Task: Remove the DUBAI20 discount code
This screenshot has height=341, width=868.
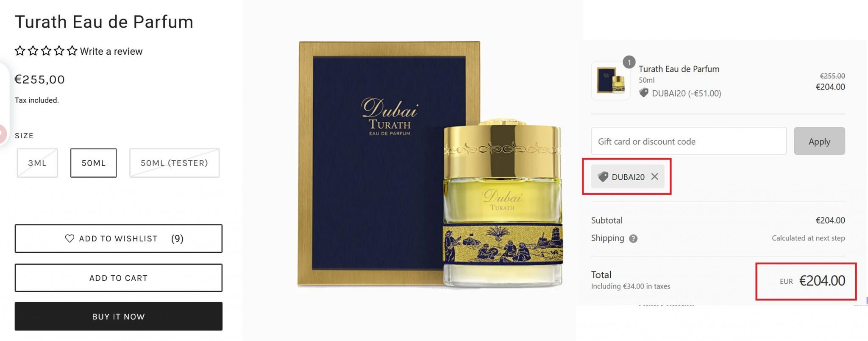Action: point(655,176)
